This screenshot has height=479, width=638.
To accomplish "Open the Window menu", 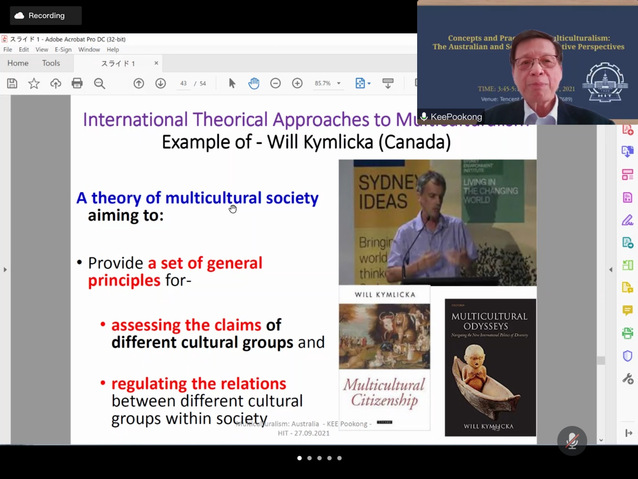I will click(89, 50).
